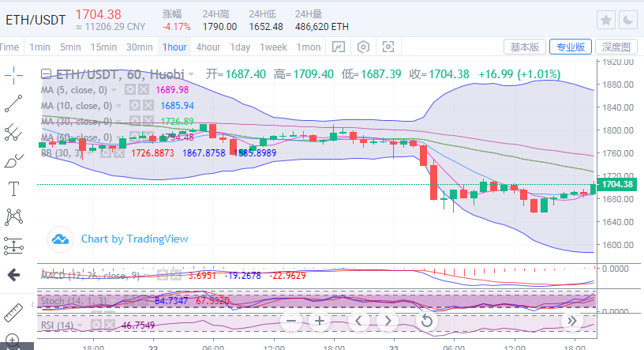Open settings for MA (10, close, 0)
Viewport: 644px width, 350px height.
click(135, 106)
